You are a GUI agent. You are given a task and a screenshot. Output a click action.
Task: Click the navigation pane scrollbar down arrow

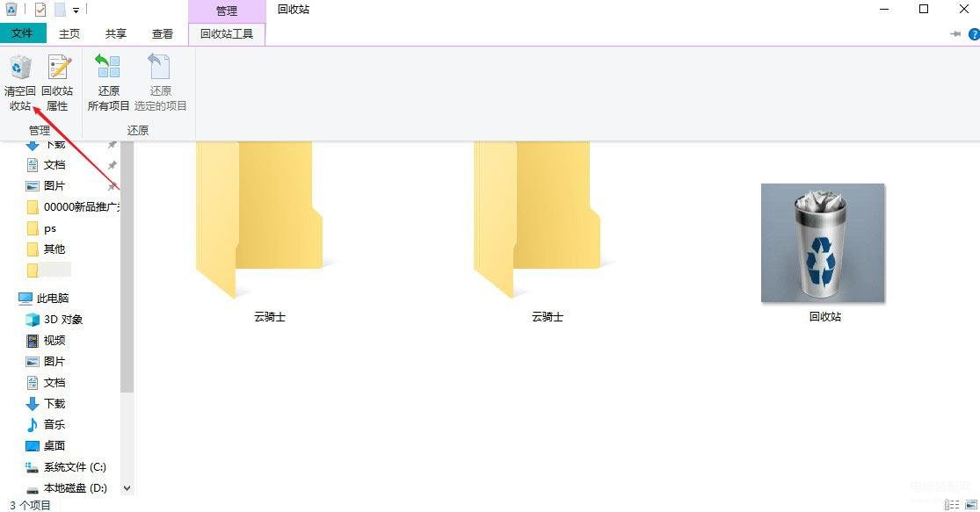pos(127,488)
